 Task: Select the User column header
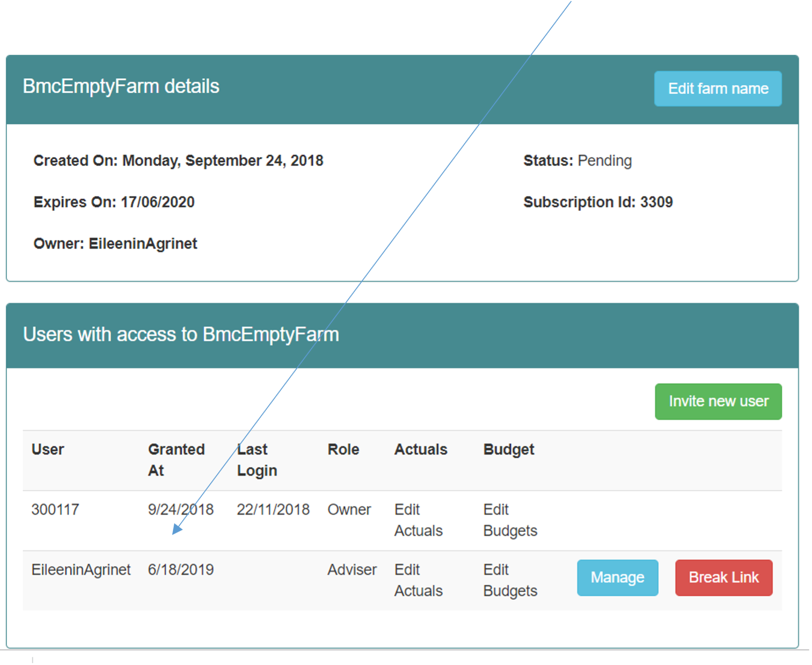48,449
